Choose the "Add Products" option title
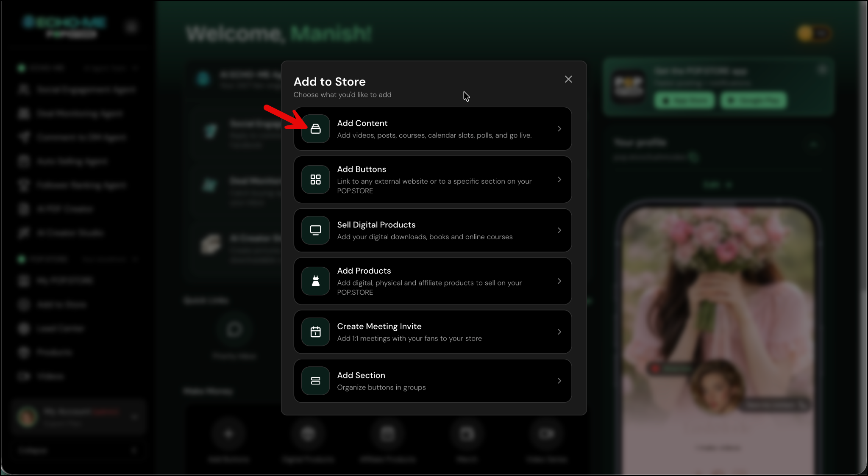The image size is (868, 476). tap(364, 271)
